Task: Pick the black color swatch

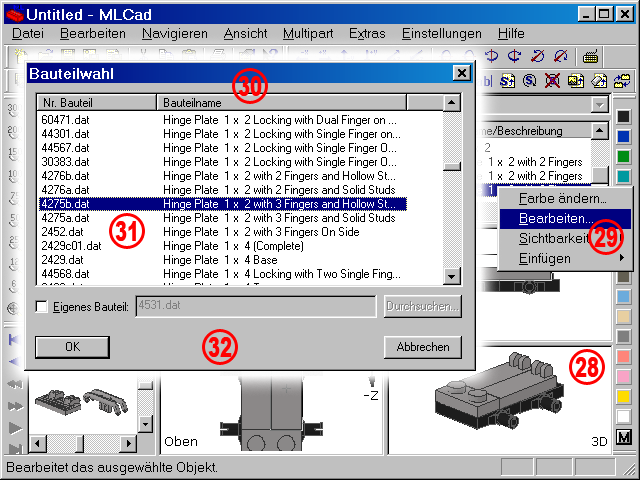Action: coord(623,116)
